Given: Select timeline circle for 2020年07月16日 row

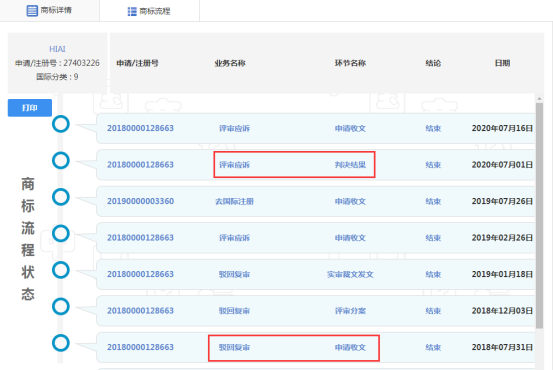Looking at the screenshot, I should 61,124.
